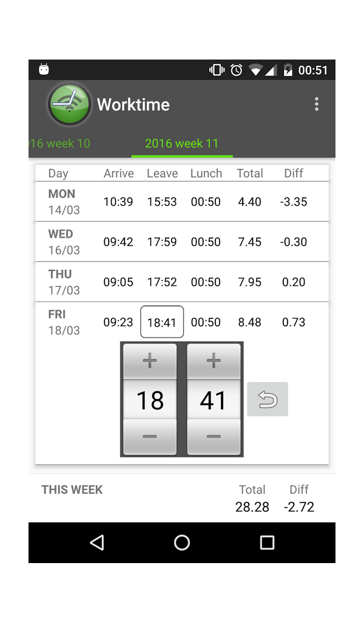Click the revert/undo arrow beside the picker
The width and height of the screenshot is (364, 622).
click(x=267, y=399)
